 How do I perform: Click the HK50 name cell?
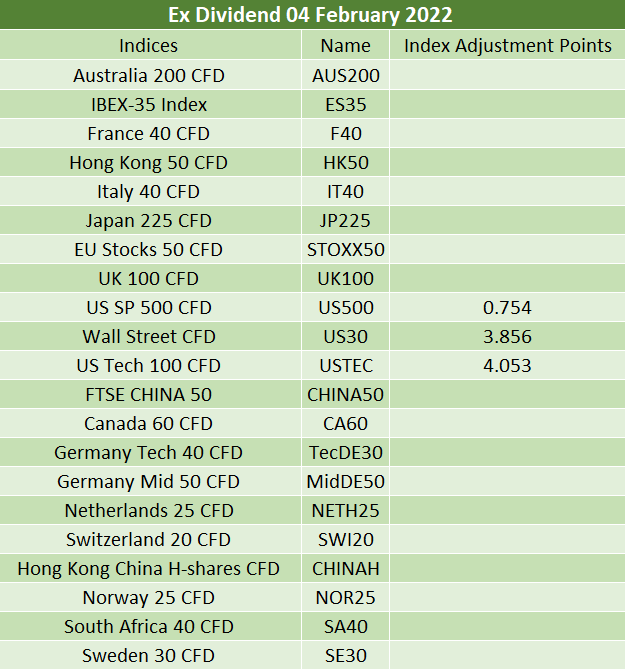(346, 162)
